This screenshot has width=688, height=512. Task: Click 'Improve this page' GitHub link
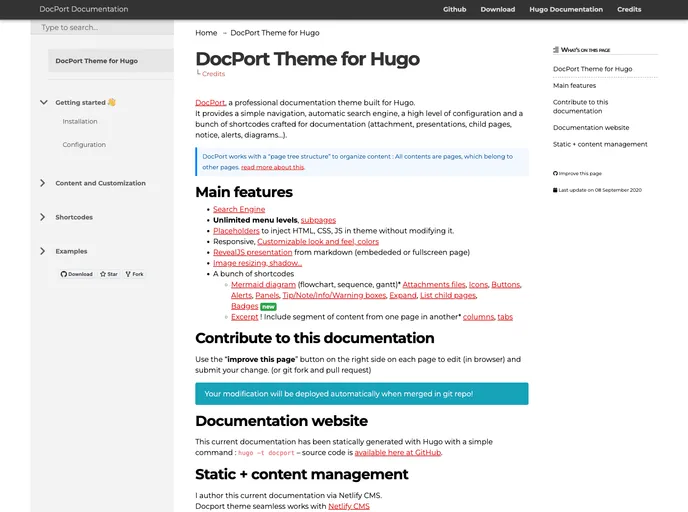click(577, 174)
